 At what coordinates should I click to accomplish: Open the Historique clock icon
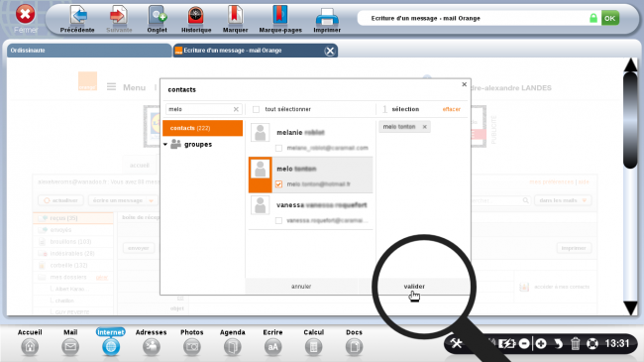[196, 16]
